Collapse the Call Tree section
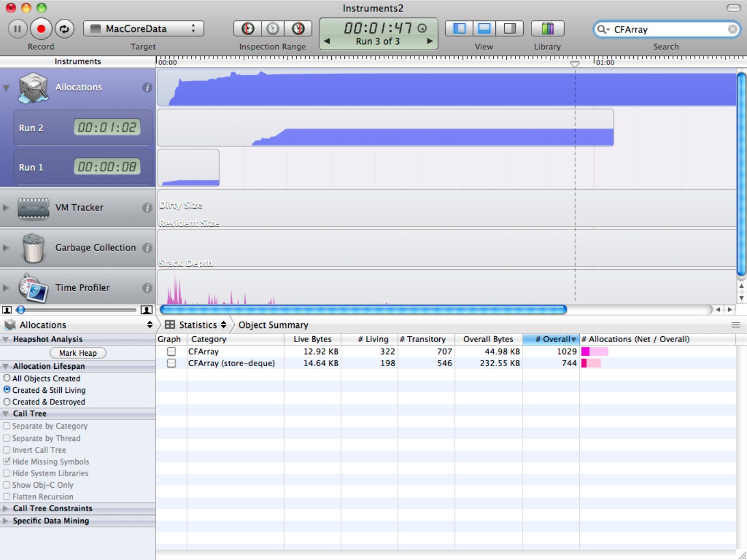Viewport: 747px width, 560px height. point(6,414)
